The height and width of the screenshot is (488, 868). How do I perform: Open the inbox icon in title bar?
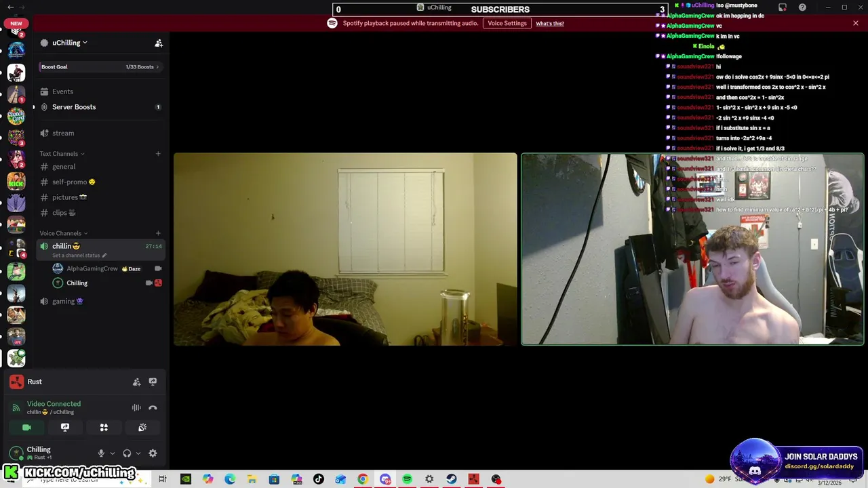pos(783,7)
